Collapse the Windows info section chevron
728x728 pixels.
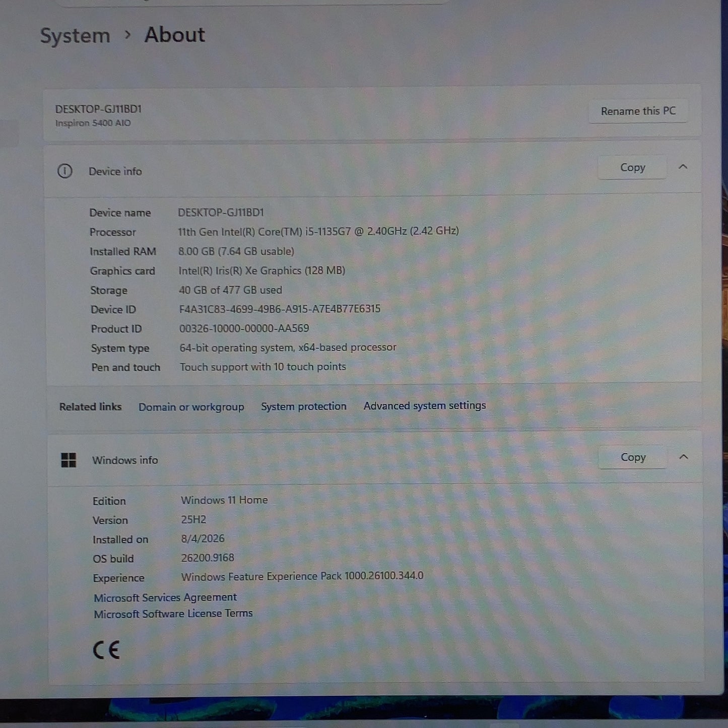coord(683,457)
